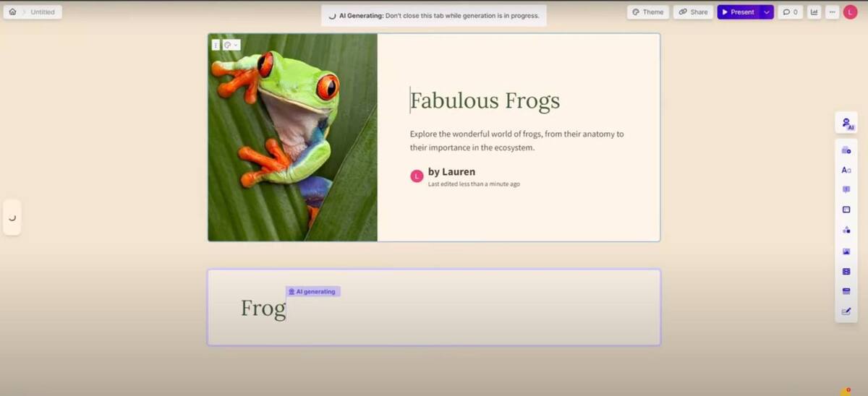Click the forms and buttons sidebar icon
This screenshot has height=396, width=868.
(846, 291)
